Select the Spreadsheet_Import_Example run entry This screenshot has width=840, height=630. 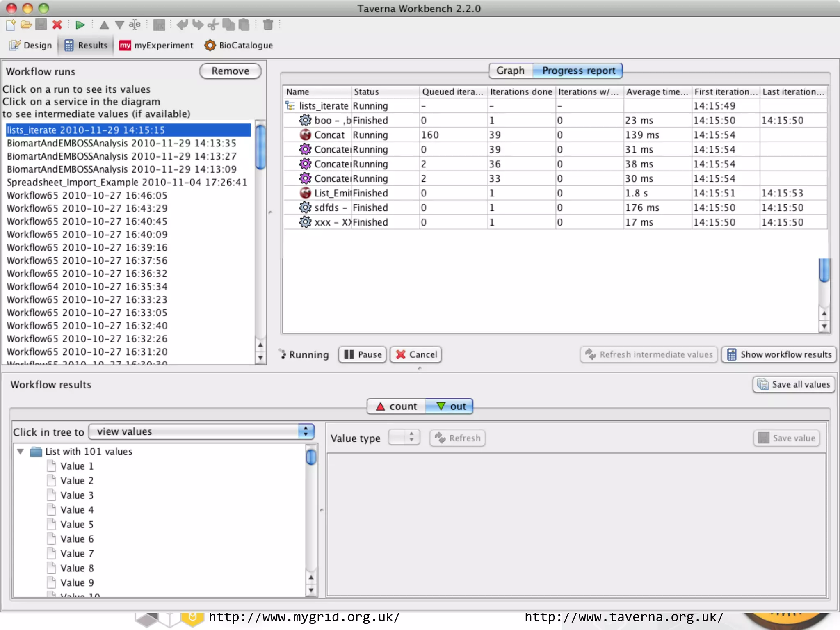pos(127,183)
